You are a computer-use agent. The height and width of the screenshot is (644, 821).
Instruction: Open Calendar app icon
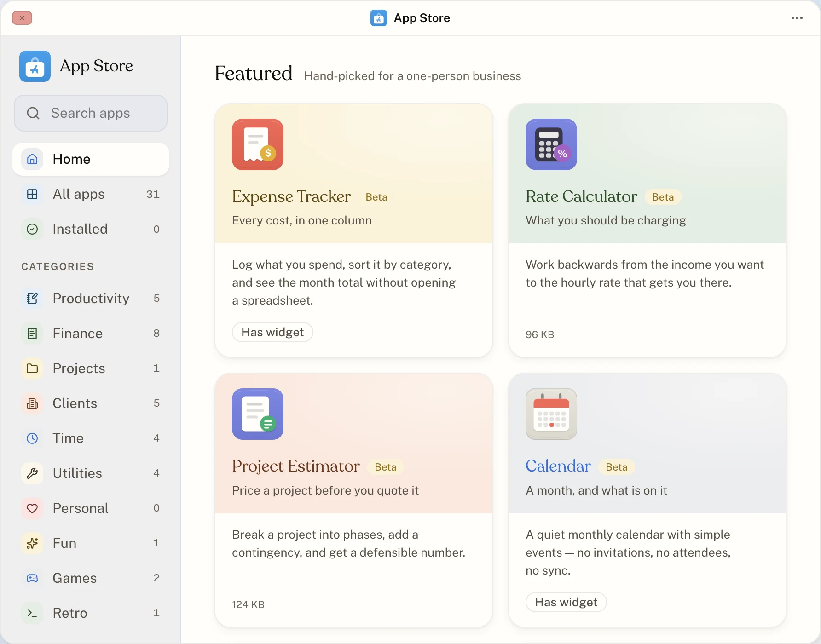[x=551, y=414]
